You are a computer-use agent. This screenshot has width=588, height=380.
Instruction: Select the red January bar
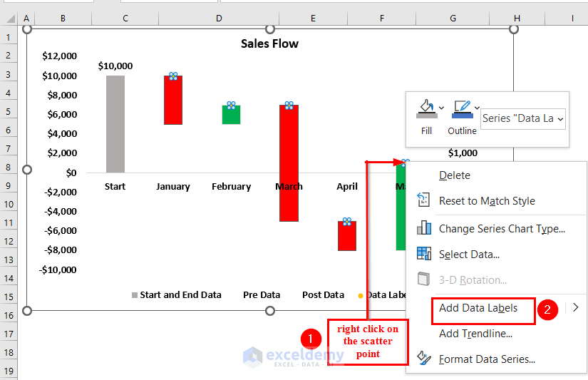(173, 100)
